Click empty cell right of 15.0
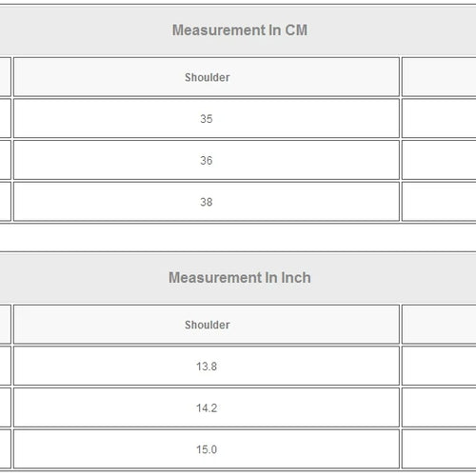Viewport: 476px width, 476px height. [x=439, y=449]
